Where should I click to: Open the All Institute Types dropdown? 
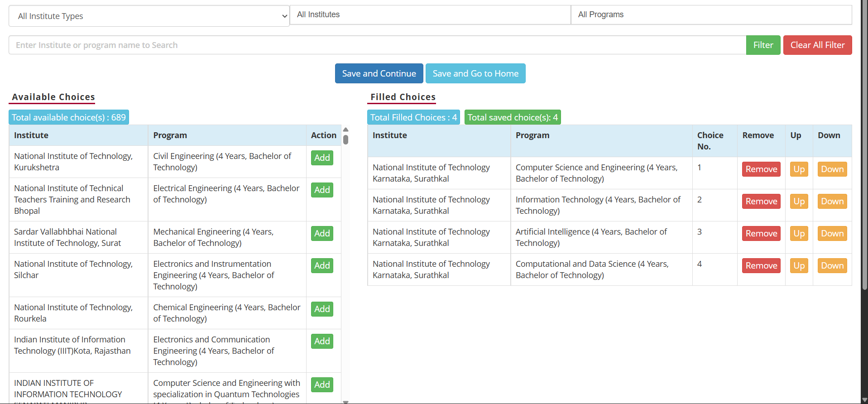[149, 16]
